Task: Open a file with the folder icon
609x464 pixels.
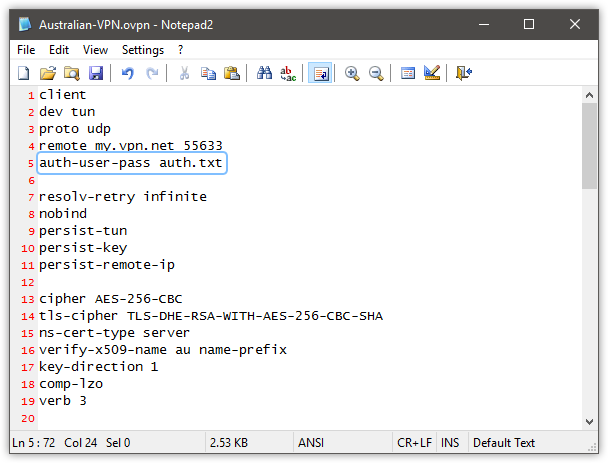Action: click(x=47, y=73)
